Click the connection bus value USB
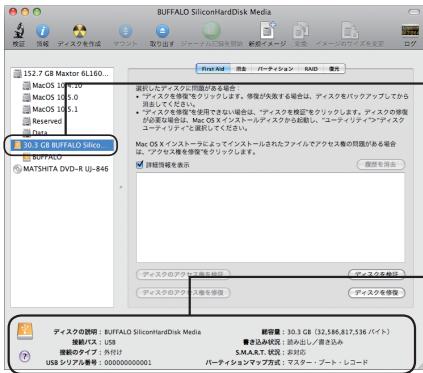The image size is (423, 373). click(110, 342)
